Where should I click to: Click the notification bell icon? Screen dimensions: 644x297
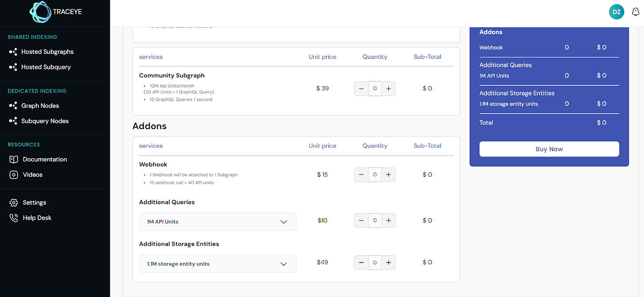point(636,12)
